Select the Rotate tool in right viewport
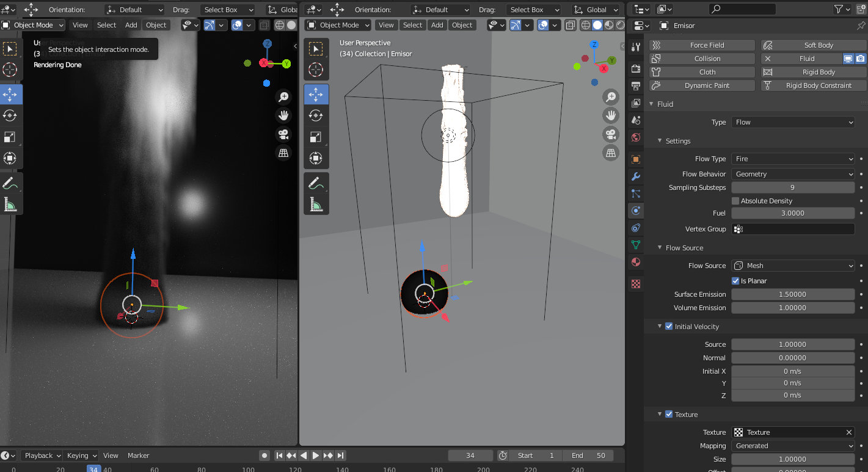The width and height of the screenshot is (868, 472). click(x=316, y=115)
